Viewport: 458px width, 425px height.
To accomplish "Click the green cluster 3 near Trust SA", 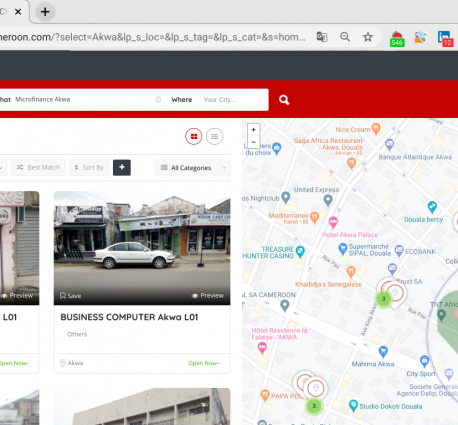I will 383,299.
